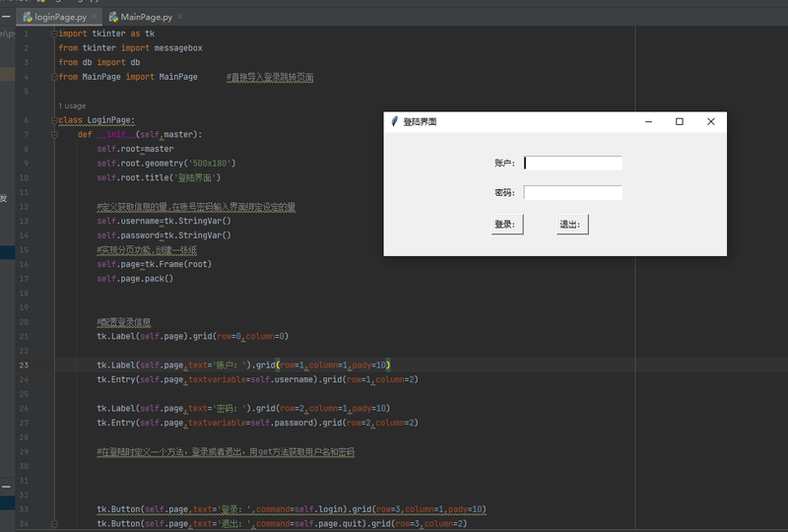Click the Python file icon on loginPage.py tab

tap(28, 17)
